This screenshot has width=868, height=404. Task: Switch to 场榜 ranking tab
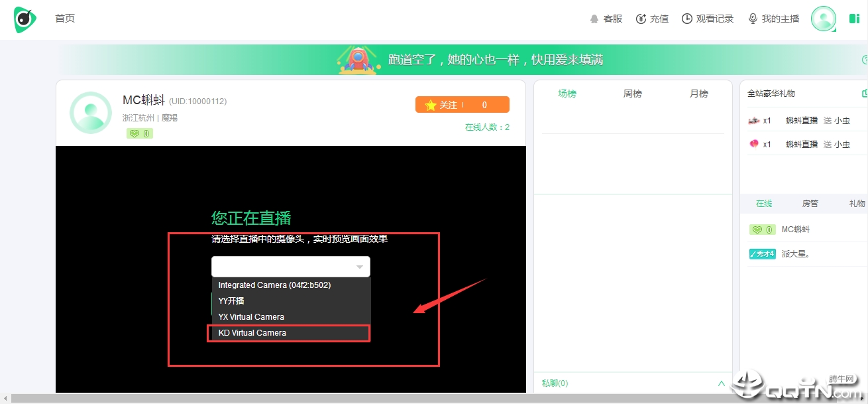(567, 94)
